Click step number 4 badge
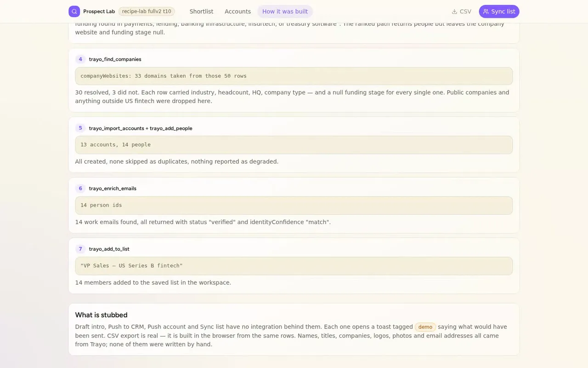The width and height of the screenshot is (588, 368). [80, 59]
